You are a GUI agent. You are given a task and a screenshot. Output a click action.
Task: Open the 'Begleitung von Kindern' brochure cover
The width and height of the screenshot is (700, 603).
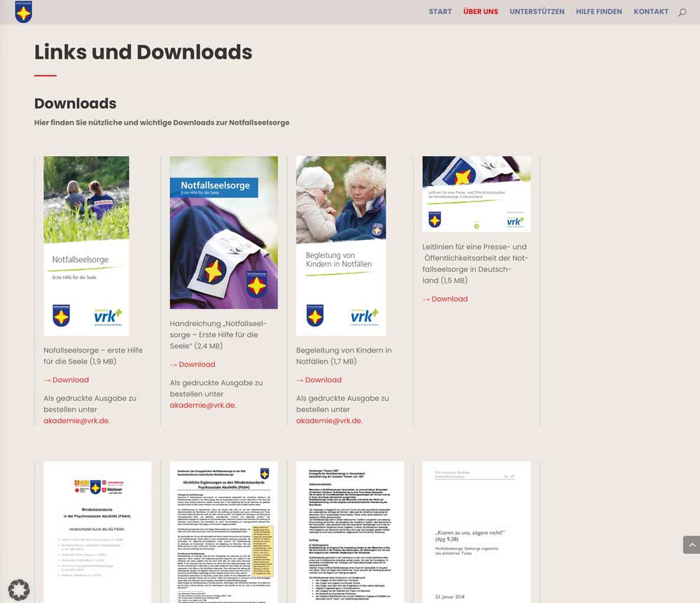[341, 245]
